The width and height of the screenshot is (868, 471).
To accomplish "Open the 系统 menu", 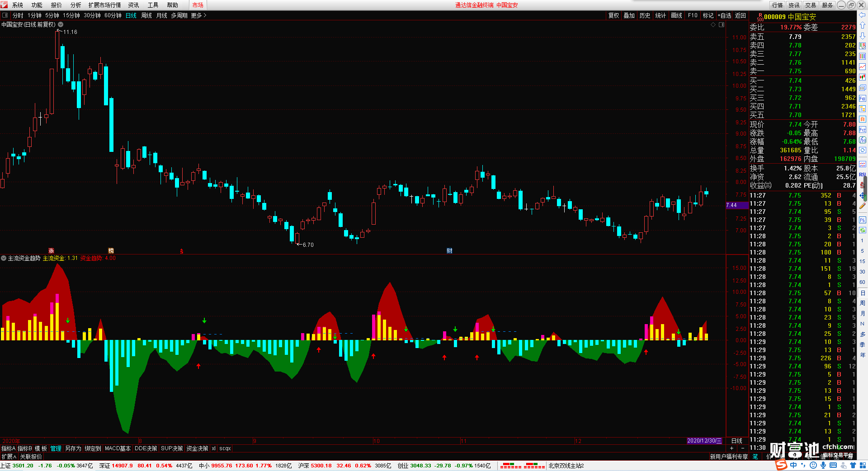I will pyautogui.click(x=18, y=5).
